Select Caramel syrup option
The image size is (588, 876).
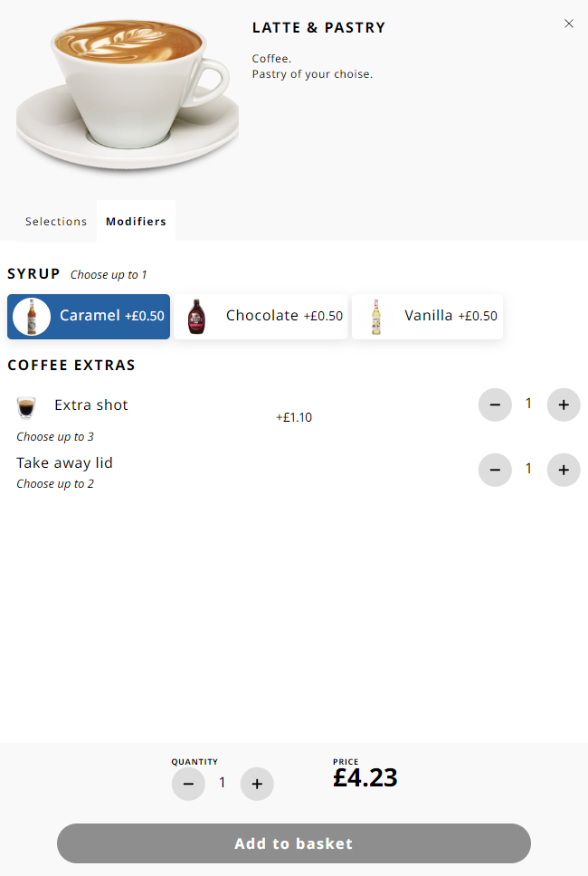(89, 316)
